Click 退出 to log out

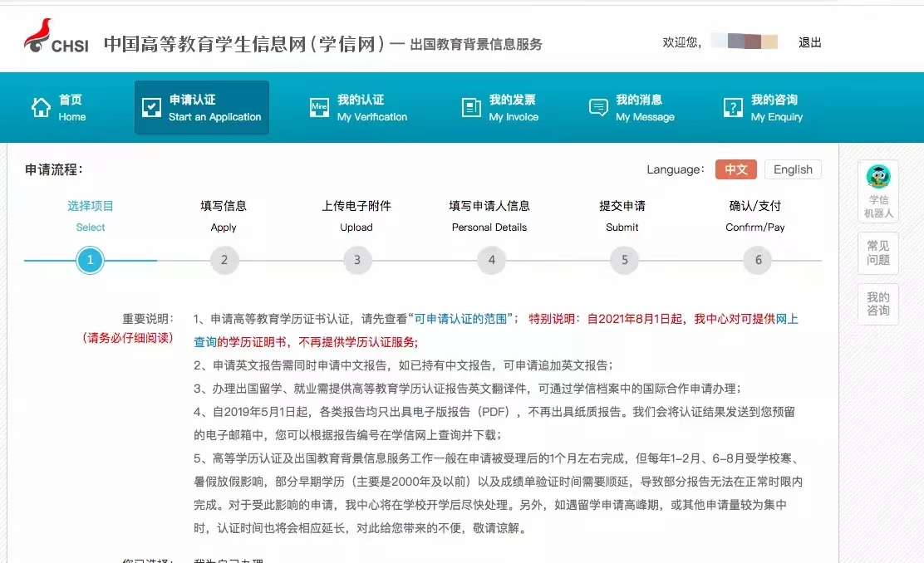point(809,42)
